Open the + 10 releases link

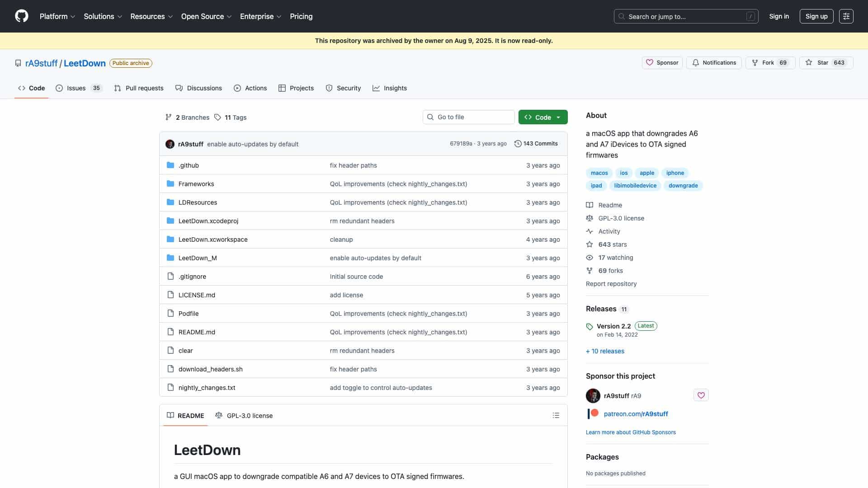point(605,351)
